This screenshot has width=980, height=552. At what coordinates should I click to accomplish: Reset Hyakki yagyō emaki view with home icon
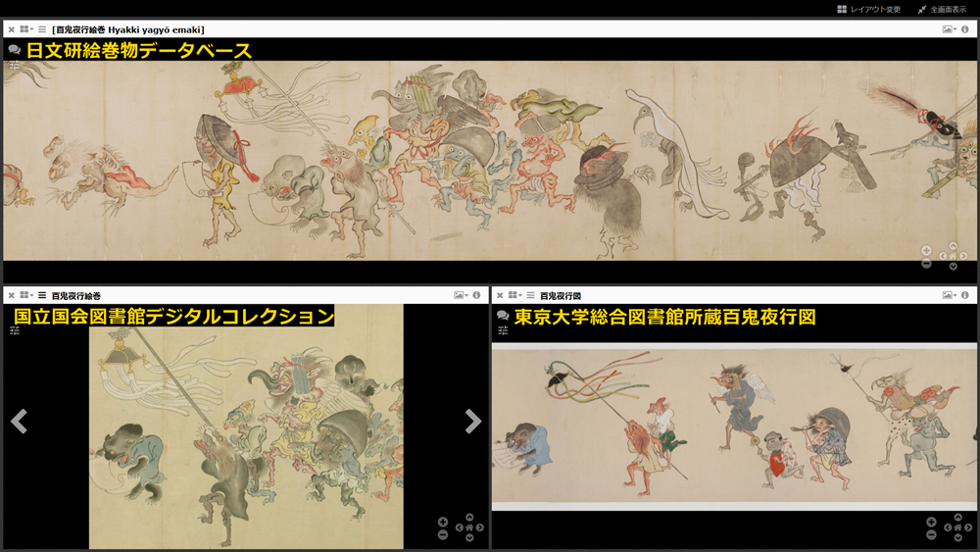click(954, 256)
